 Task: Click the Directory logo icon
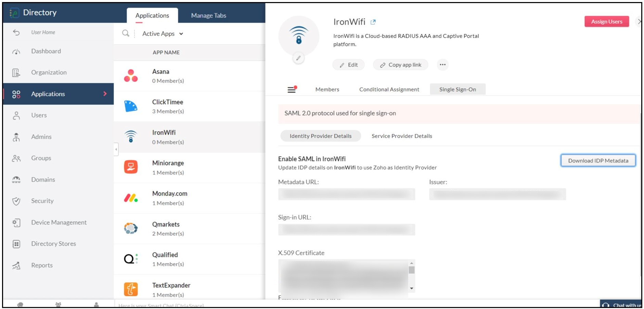click(x=14, y=13)
